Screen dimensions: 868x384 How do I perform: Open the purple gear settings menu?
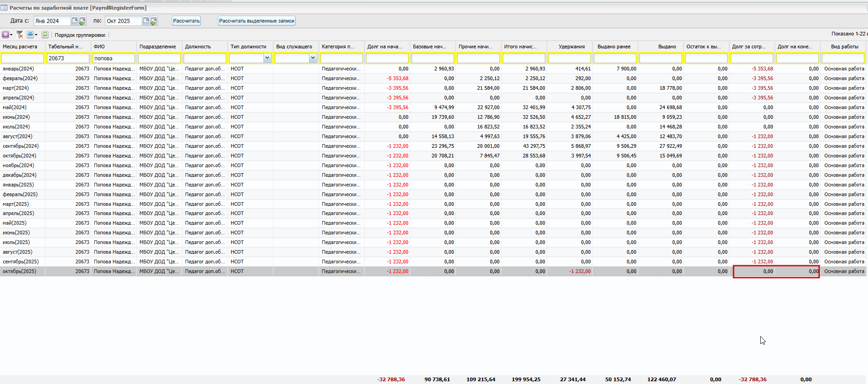click(6, 35)
